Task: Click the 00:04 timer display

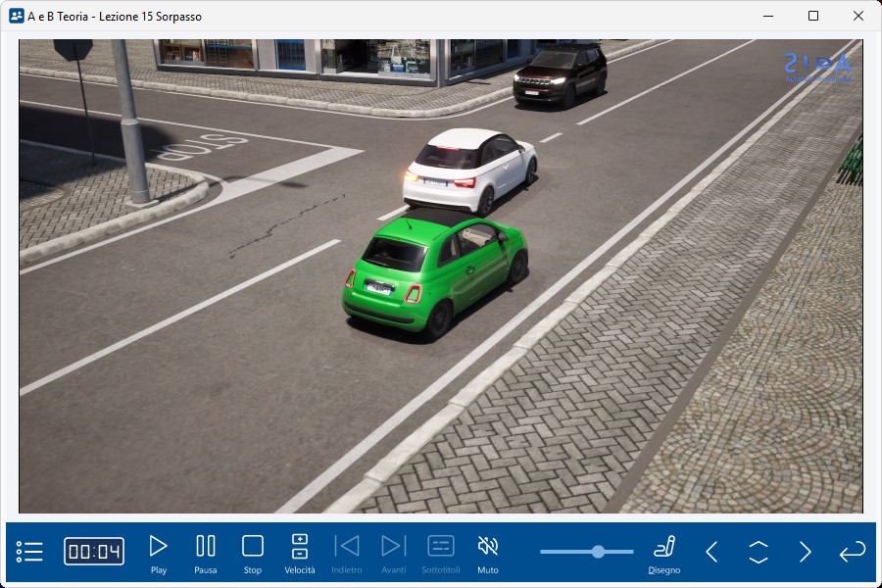Action: pos(94,552)
